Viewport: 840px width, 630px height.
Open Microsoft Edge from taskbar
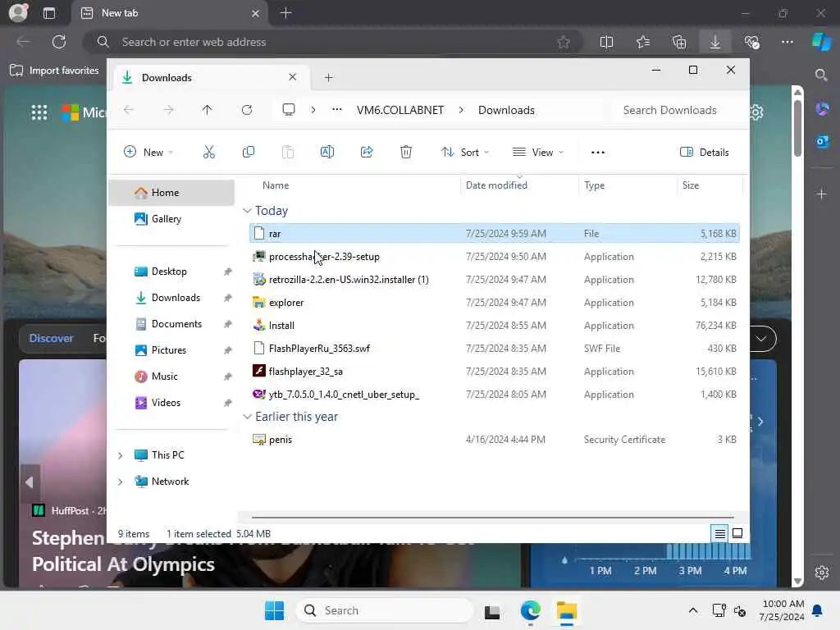(530, 610)
